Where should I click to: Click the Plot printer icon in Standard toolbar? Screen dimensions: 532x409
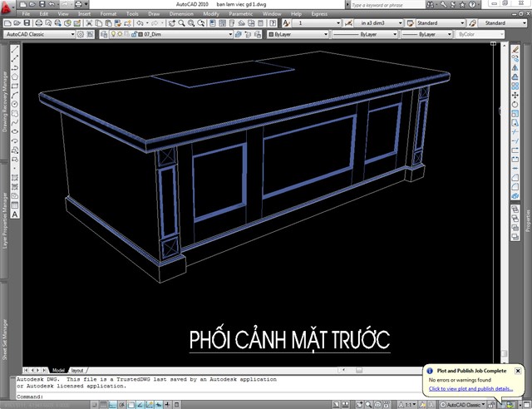[x=39, y=23]
